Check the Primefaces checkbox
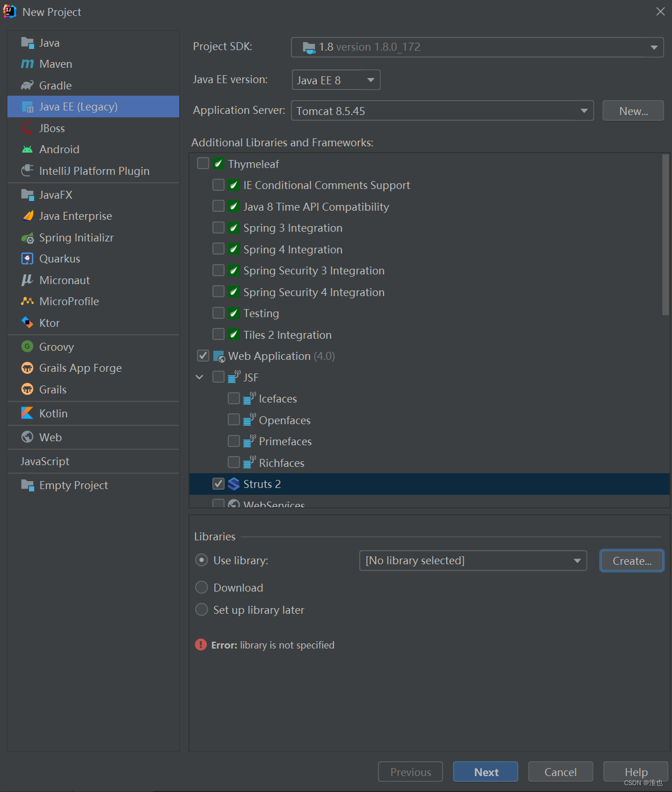This screenshot has height=792, width=672. pos(234,441)
